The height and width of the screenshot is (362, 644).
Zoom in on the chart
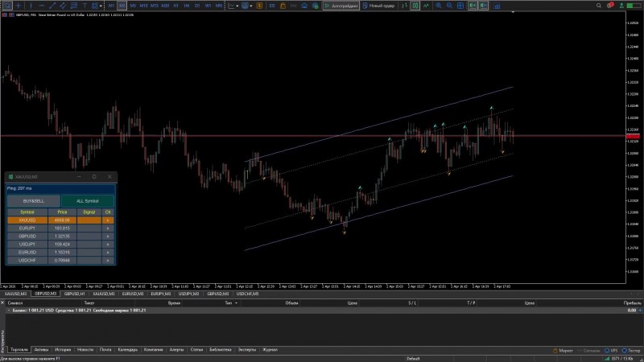pyautogui.click(x=439, y=6)
